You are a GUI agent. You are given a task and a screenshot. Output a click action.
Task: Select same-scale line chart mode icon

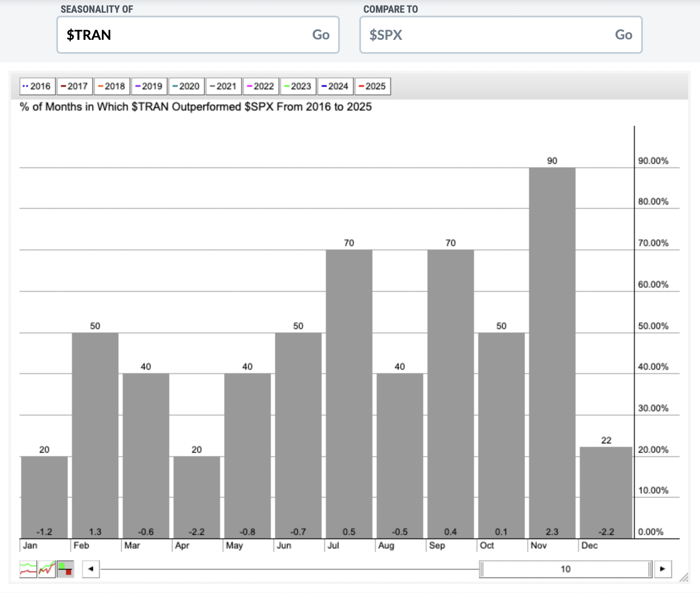click(x=47, y=569)
